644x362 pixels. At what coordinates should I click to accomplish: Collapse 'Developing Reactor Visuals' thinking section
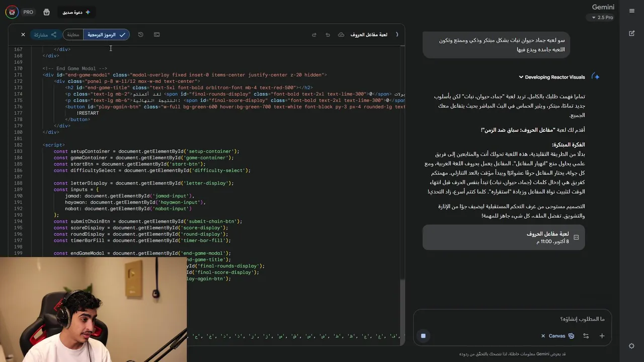(x=552, y=77)
